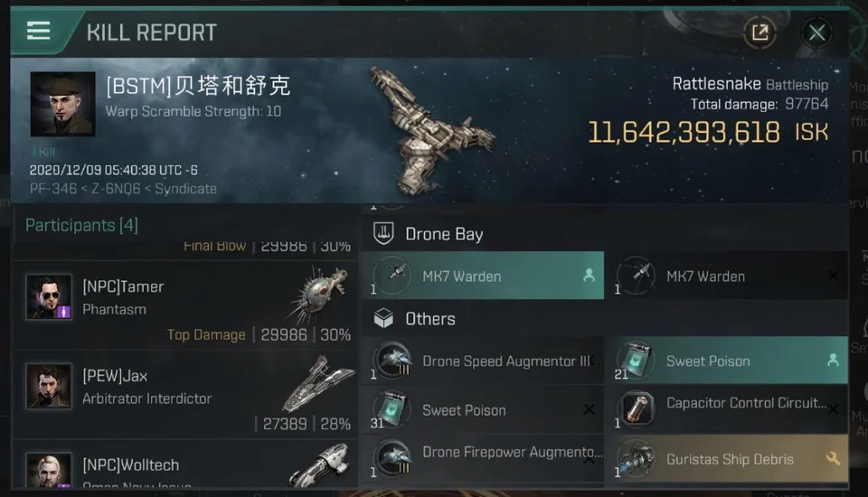Image resolution: width=868 pixels, height=497 pixels.
Task: Click the Drone Speed Augmentor III icon
Action: 393,361
